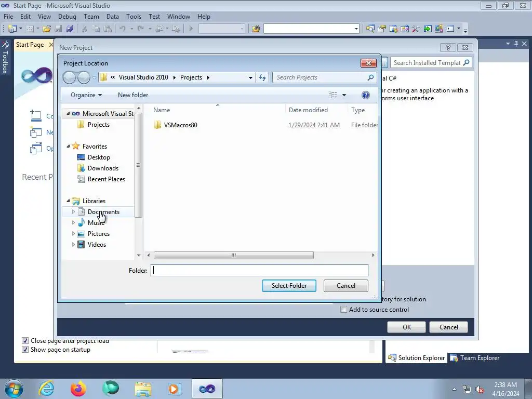Collapse the Favorites tree group
This screenshot has height=399, width=532.
68,146
